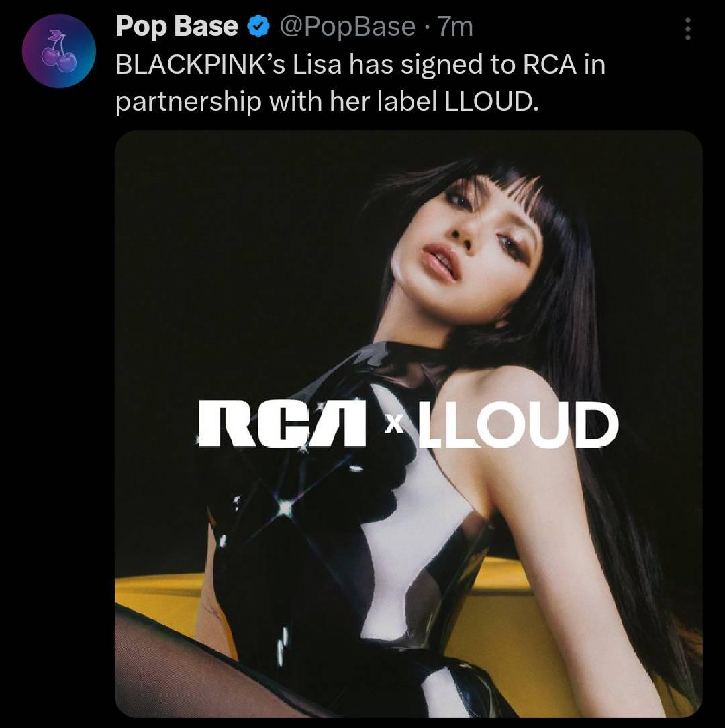
Task: Click the word LLOUD. ending the tweet
Action: pos(491,101)
